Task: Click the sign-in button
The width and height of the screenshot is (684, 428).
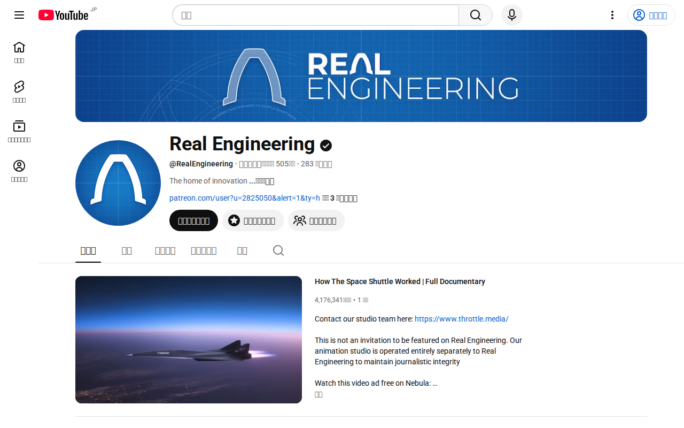Action: pos(650,15)
